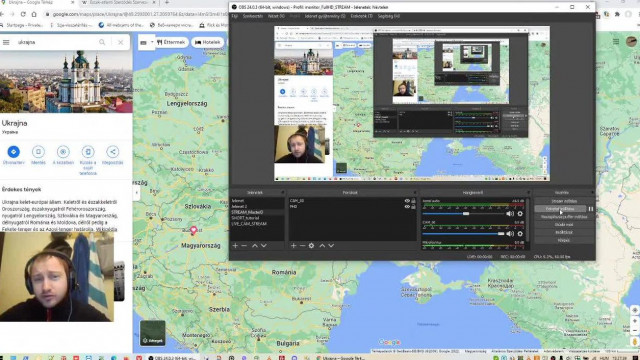Toggle lock on CAM_60 source
This screenshot has height=360, width=640.
pos(413,201)
